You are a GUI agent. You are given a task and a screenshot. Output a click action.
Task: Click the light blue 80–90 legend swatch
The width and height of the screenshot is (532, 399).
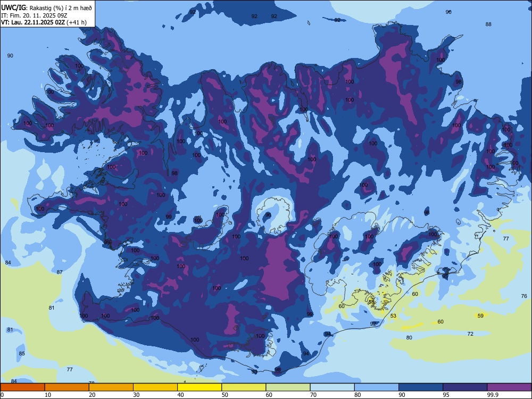pos(377,387)
